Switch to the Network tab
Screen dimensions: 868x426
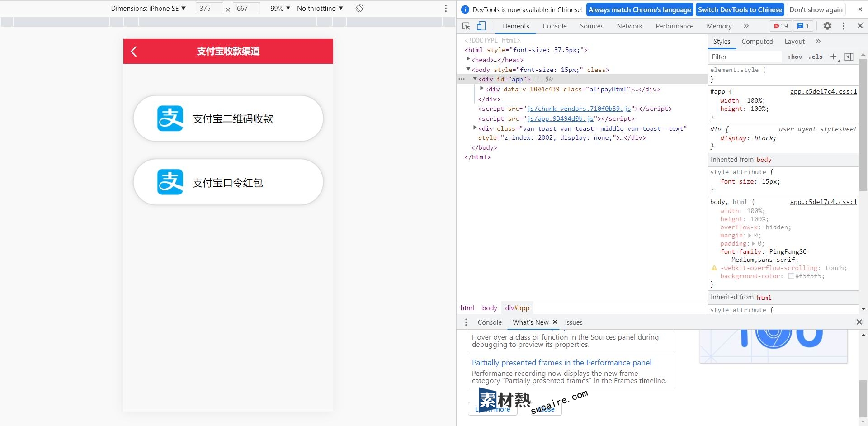coord(630,26)
